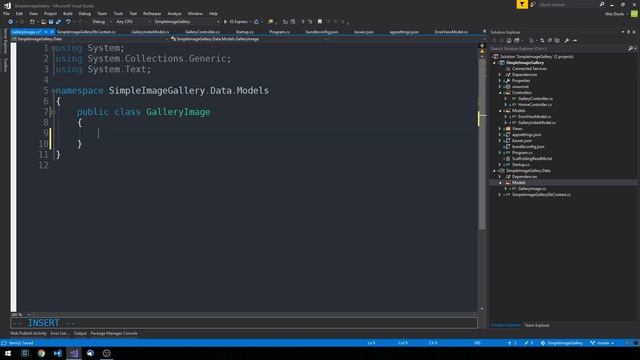
Task: Collapse SimpleImageGallery.Data project node
Action: [494, 171]
